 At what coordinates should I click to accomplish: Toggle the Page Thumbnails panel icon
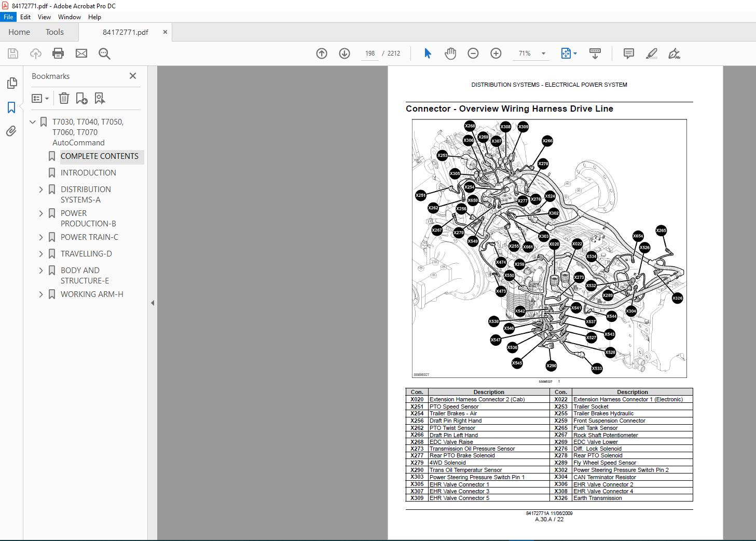(x=11, y=83)
